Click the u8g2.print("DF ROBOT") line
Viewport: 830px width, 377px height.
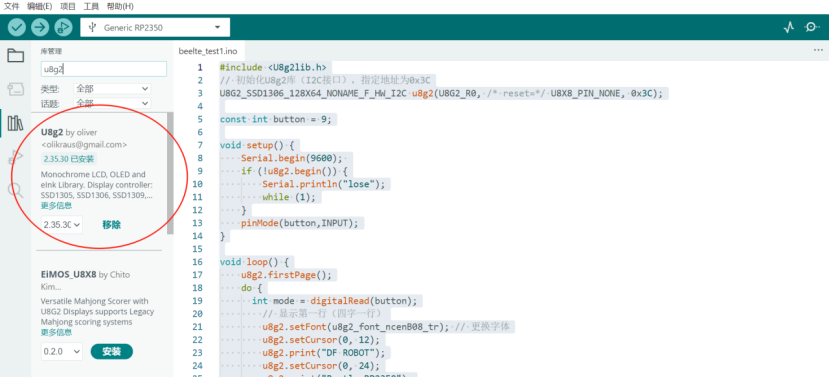[323, 353]
